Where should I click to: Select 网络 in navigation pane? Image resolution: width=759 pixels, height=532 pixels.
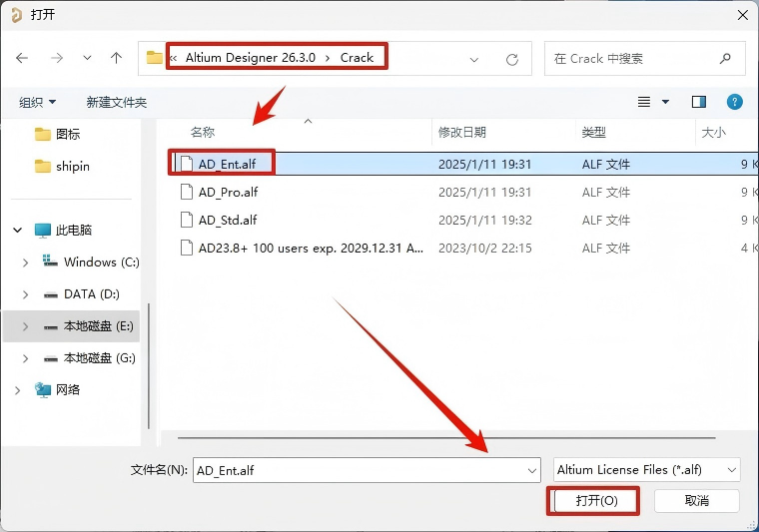57,390
